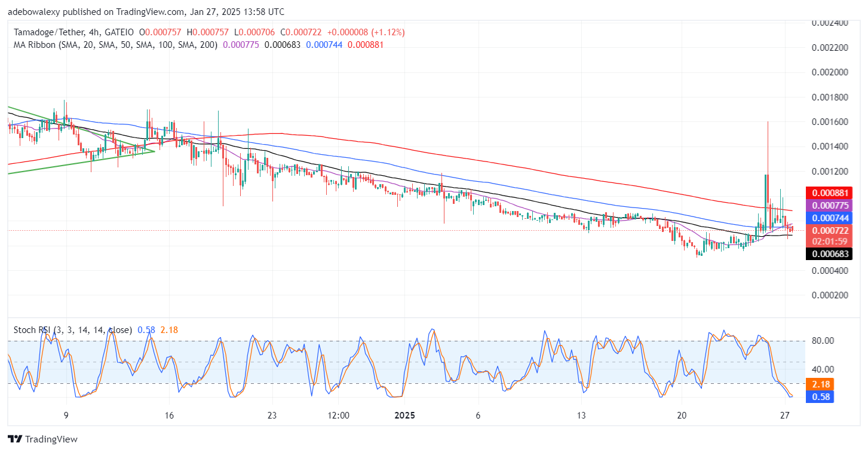868x452 pixels.
Task: Click the published-by header text at top
Action: coord(146,11)
